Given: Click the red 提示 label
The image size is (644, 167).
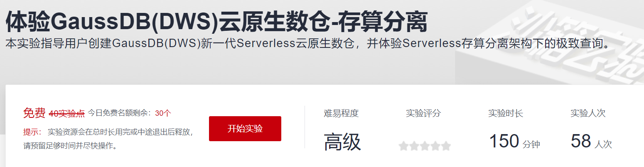Looking at the screenshot, I should (32, 132).
